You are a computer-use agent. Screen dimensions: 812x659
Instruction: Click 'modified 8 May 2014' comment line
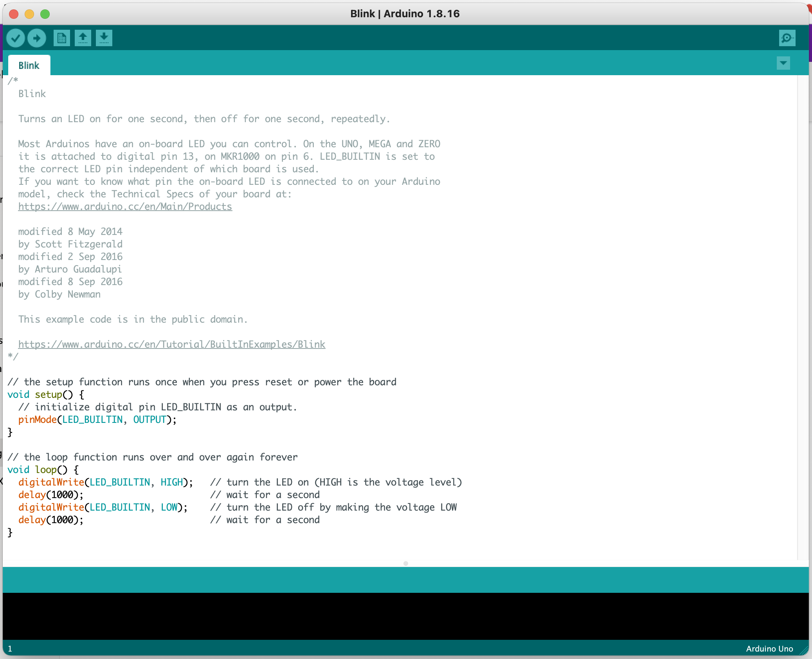70,231
